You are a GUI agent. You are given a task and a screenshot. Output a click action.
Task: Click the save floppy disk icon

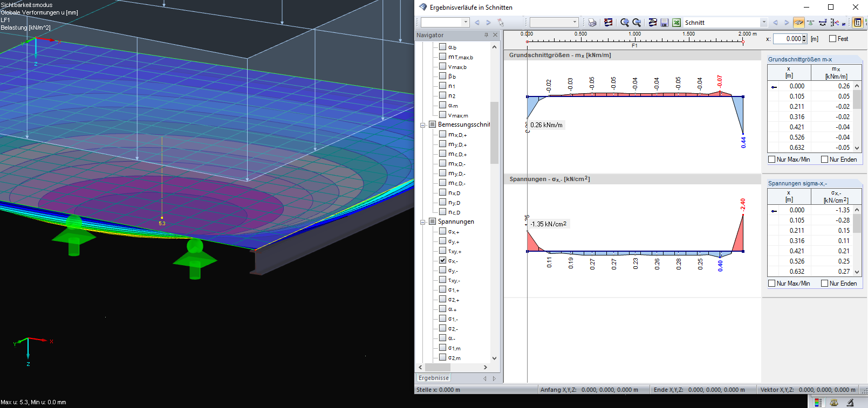tap(665, 23)
